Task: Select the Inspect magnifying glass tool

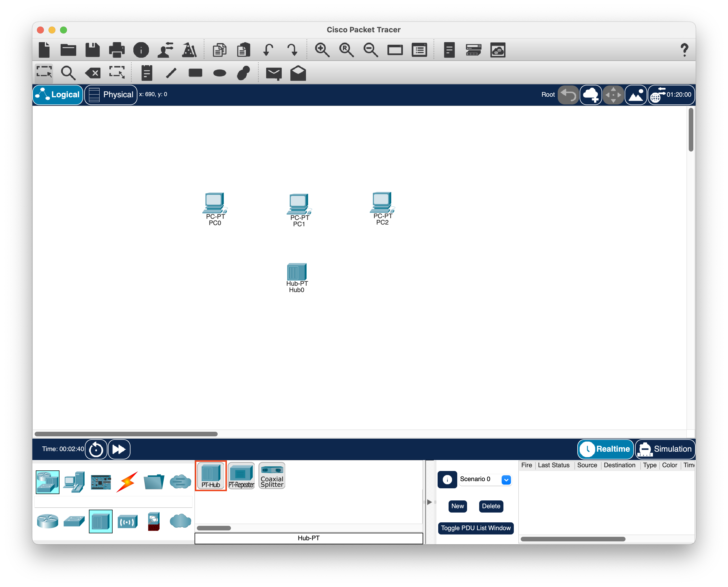Action: coord(68,73)
